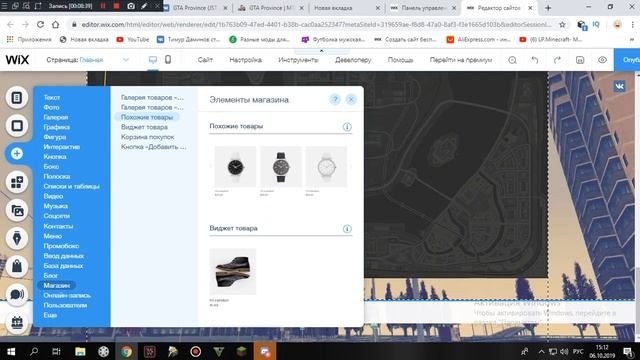Image resolution: width=640 pixels, height=360 pixels.
Task: Select Музыка category
Action: (x=56, y=206)
